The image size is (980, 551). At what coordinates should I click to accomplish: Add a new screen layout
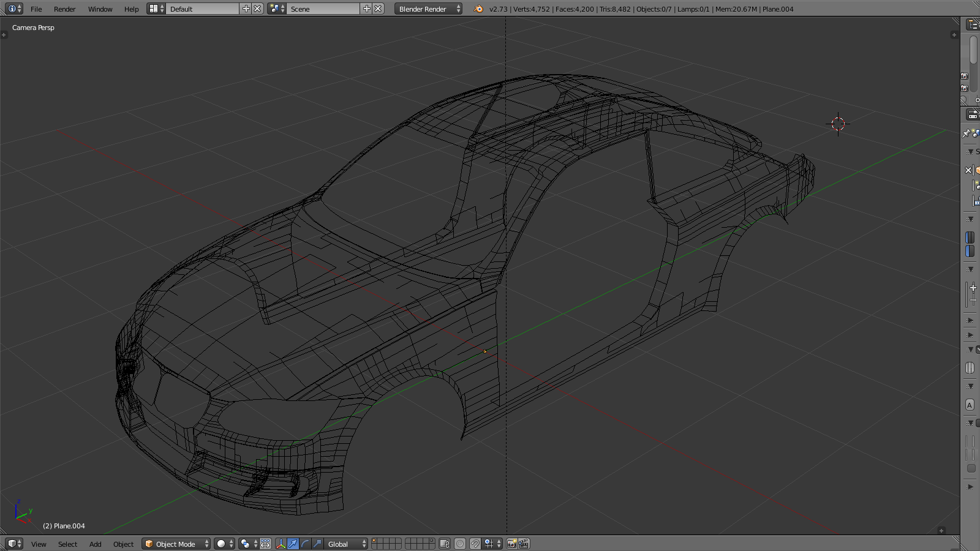click(246, 9)
